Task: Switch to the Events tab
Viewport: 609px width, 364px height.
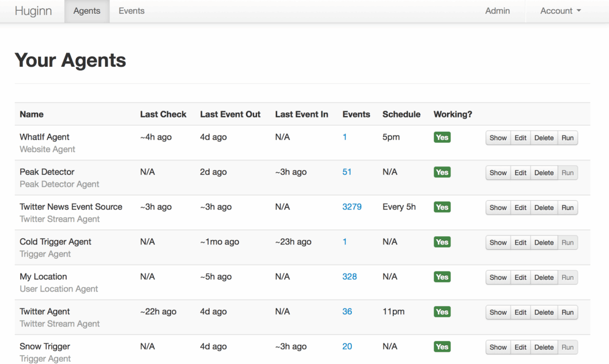Action: [131, 11]
